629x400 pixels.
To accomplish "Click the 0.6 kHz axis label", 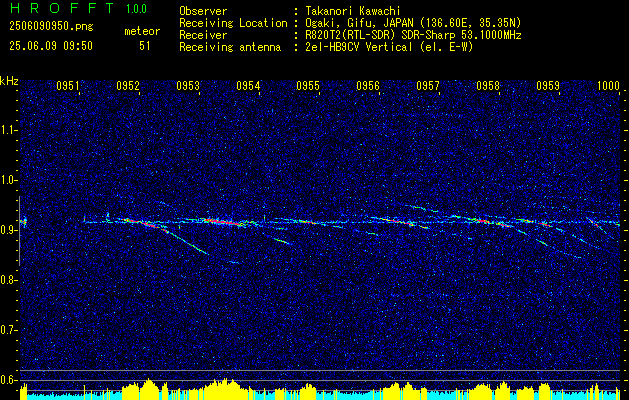I will point(8,380).
